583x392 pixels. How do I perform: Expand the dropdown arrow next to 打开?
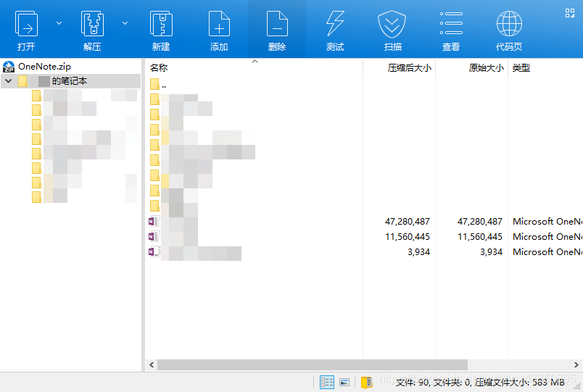pos(59,23)
